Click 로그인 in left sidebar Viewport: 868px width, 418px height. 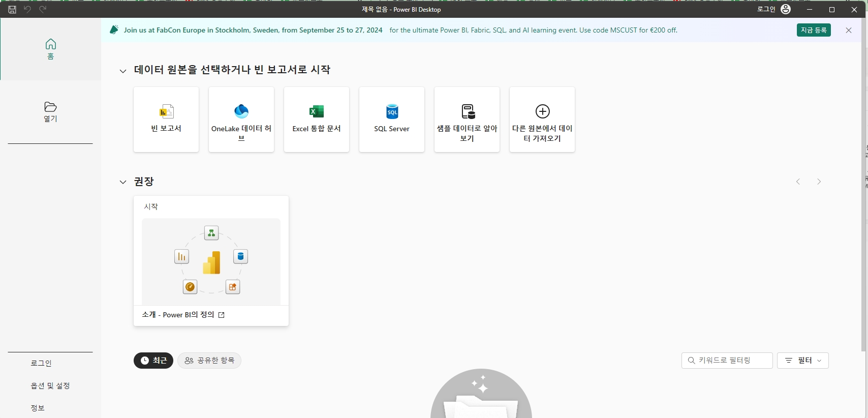(41, 363)
